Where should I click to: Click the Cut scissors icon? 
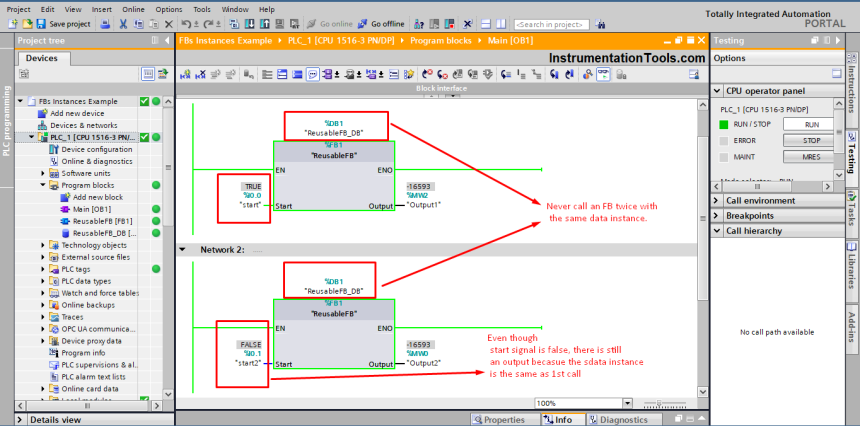pos(123,24)
